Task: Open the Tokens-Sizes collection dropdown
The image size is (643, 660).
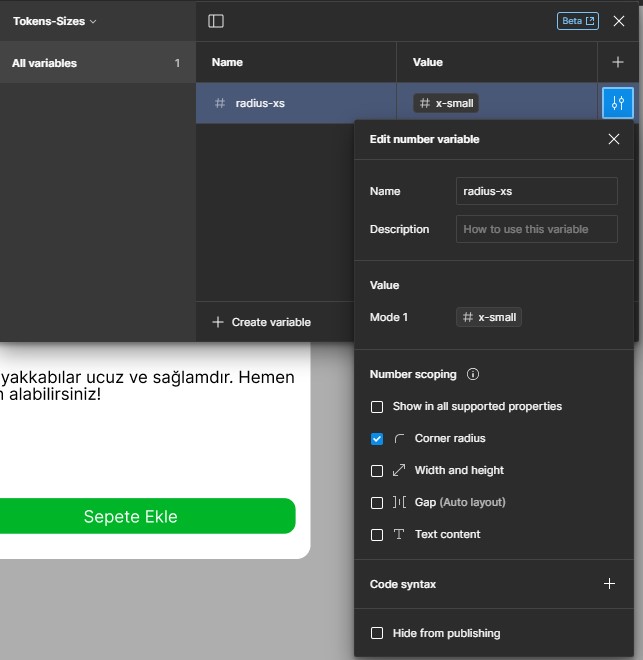Action: pos(55,21)
